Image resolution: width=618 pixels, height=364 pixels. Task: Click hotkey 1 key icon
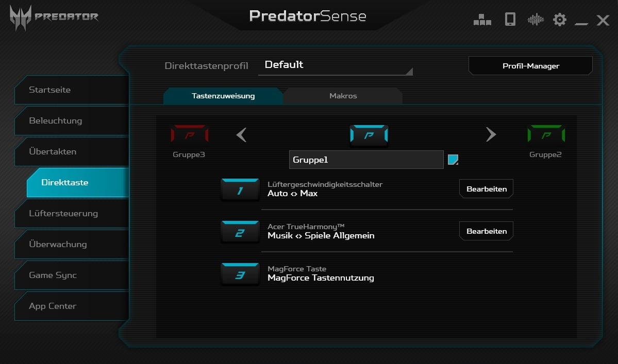point(240,189)
